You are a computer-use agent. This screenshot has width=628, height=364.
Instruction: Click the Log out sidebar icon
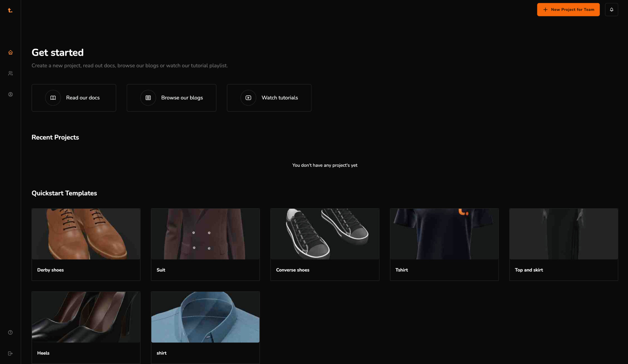[10, 354]
